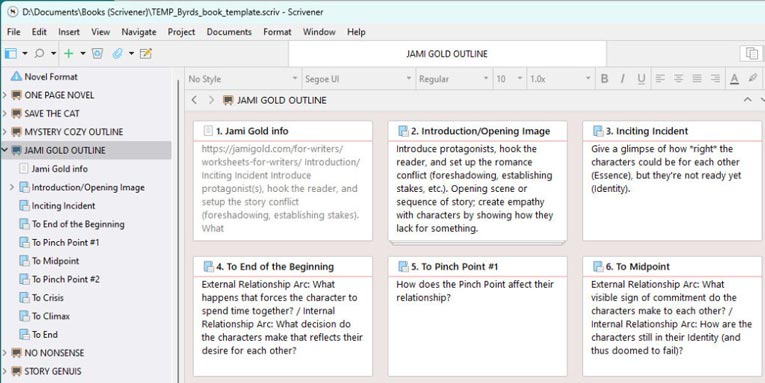This screenshot has width=765, height=383.
Task: Expand the ONE PAGE NOVEL folder
Action: [4, 95]
